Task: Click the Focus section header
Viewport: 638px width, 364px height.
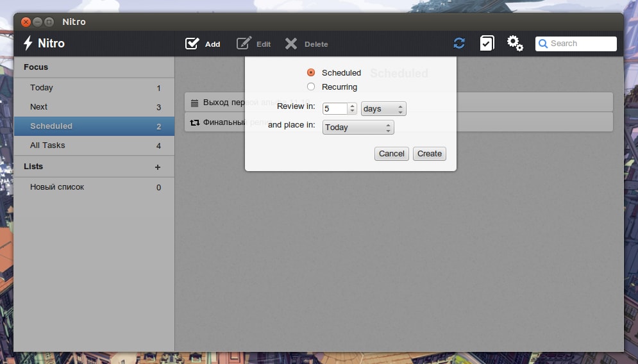Action: tap(36, 67)
